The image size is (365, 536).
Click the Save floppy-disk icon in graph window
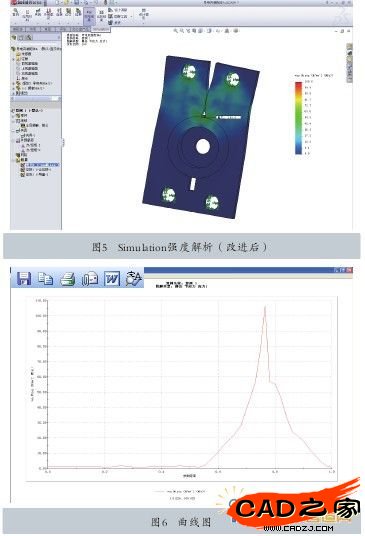24,279
